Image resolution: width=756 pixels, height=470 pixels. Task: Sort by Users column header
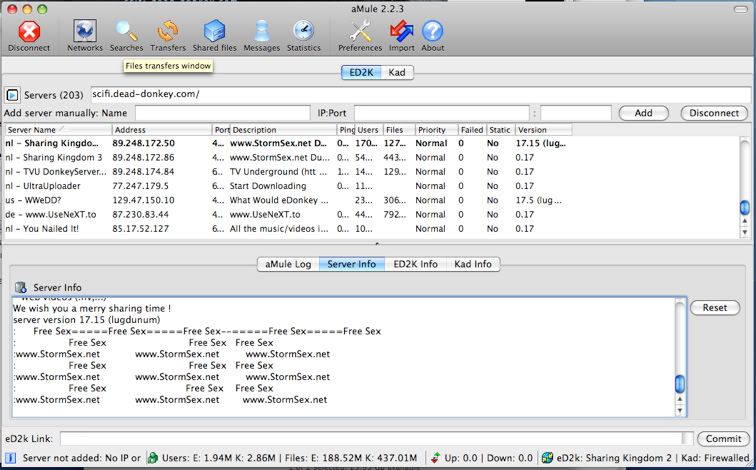click(x=369, y=130)
